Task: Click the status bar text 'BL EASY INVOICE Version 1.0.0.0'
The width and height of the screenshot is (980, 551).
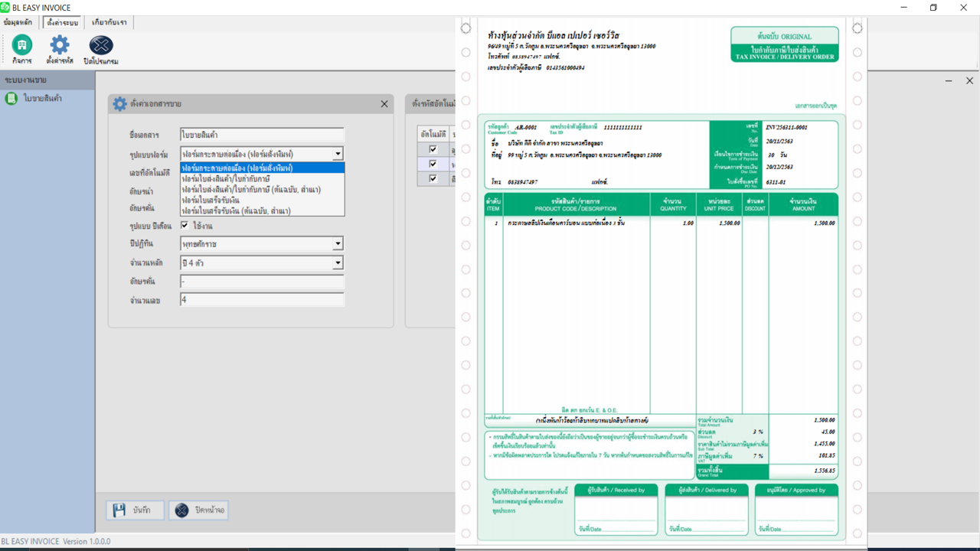Action: coord(56,541)
